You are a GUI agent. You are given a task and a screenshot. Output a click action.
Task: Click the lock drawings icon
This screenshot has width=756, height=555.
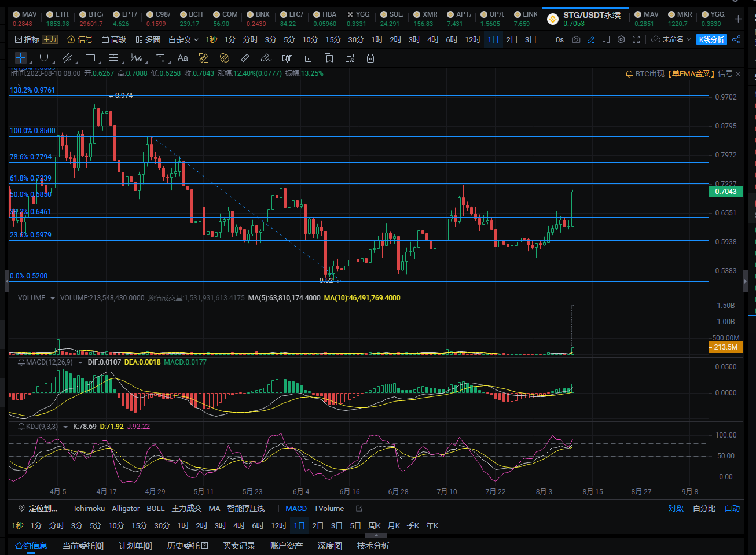[x=308, y=58]
